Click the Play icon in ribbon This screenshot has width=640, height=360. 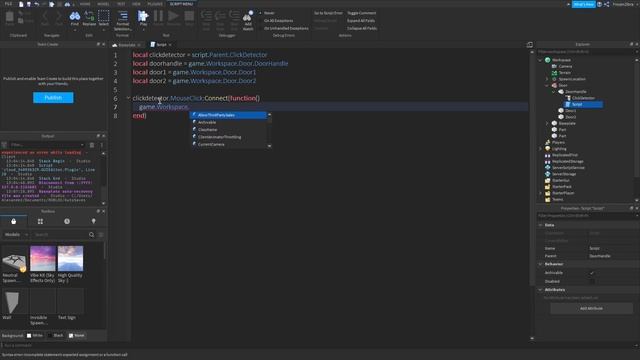coord(143,16)
